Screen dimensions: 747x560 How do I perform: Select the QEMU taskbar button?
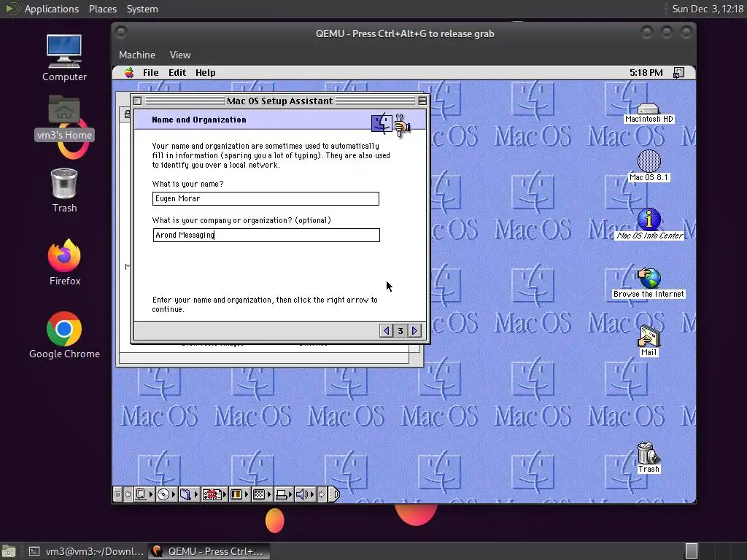pos(209,551)
